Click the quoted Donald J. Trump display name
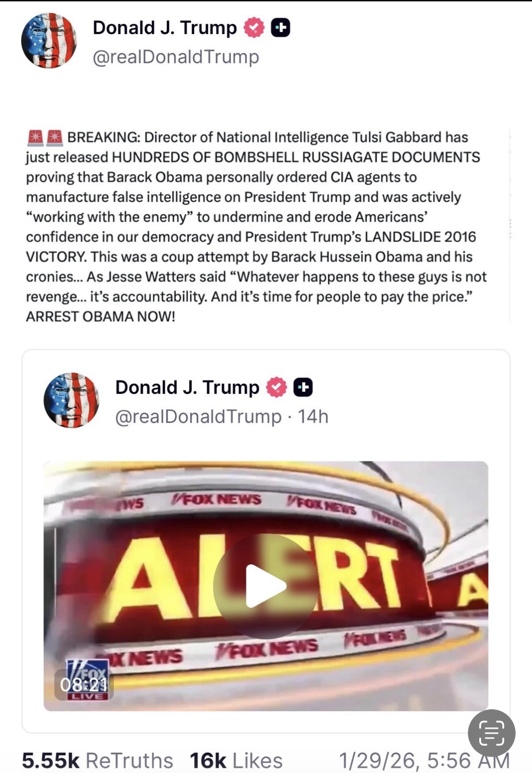The width and height of the screenshot is (532, 773). (187, 388)
